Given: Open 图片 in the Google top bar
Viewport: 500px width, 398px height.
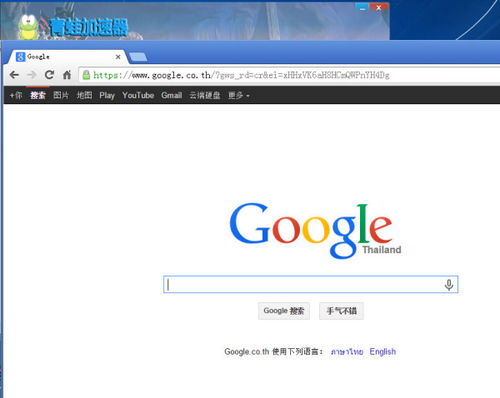Looking at the screenshot, I should (61, 95).
